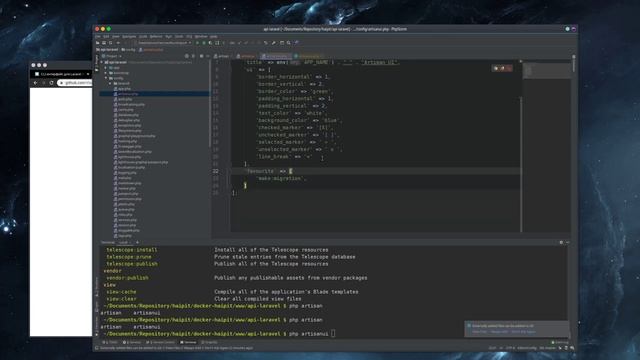Open the Refactor menu
Image resolution: width=640 pixels, height=360 pixels.
(156, 36)
